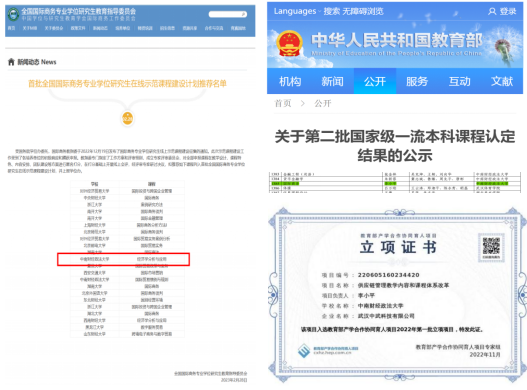Screen dimensions: 527x390
Task: Click the national emblem logo of 教育部
Action: click(289, 44)
